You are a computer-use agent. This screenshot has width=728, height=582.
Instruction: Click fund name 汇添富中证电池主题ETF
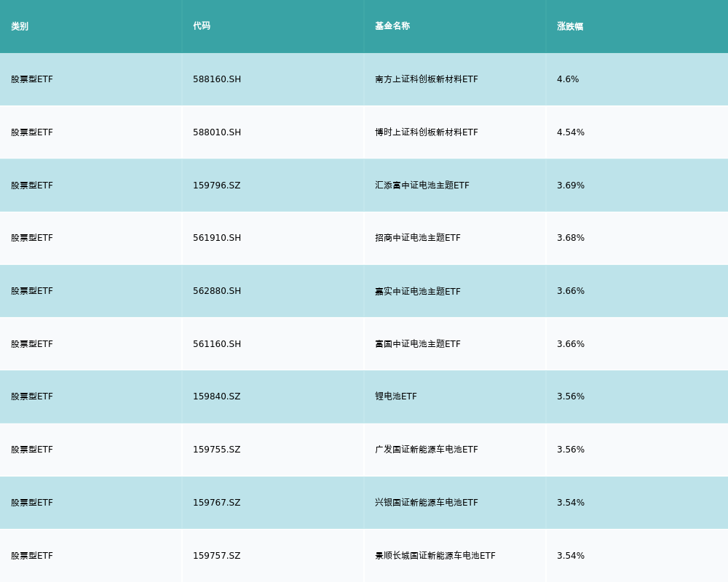pyautogui.click(x=422, y=186)
